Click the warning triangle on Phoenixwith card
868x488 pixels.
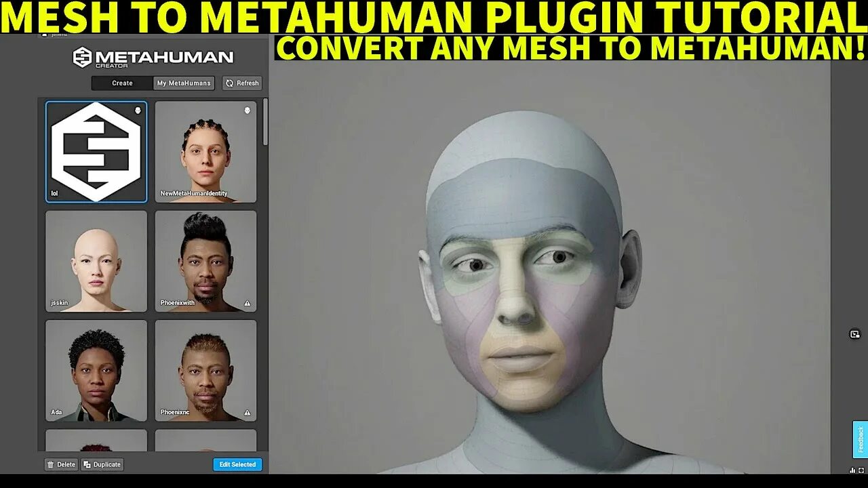point(248,303)
